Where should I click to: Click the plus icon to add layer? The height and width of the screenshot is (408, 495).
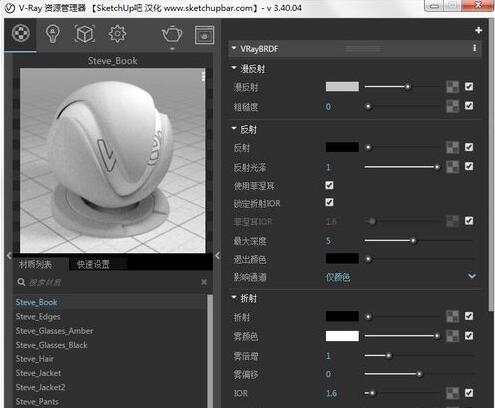point(479,30)
